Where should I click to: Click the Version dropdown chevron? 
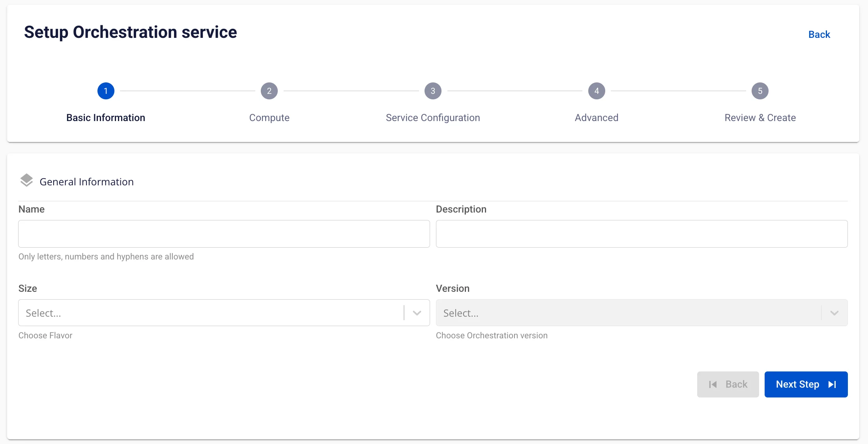coord(834,313)
